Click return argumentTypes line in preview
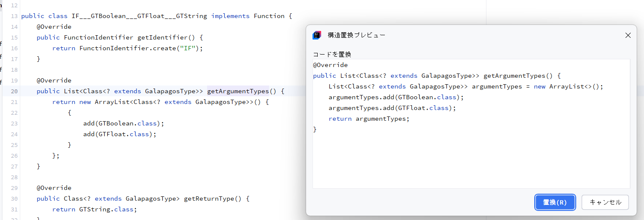Screen dimensions: 644x220 click(369, 119)
